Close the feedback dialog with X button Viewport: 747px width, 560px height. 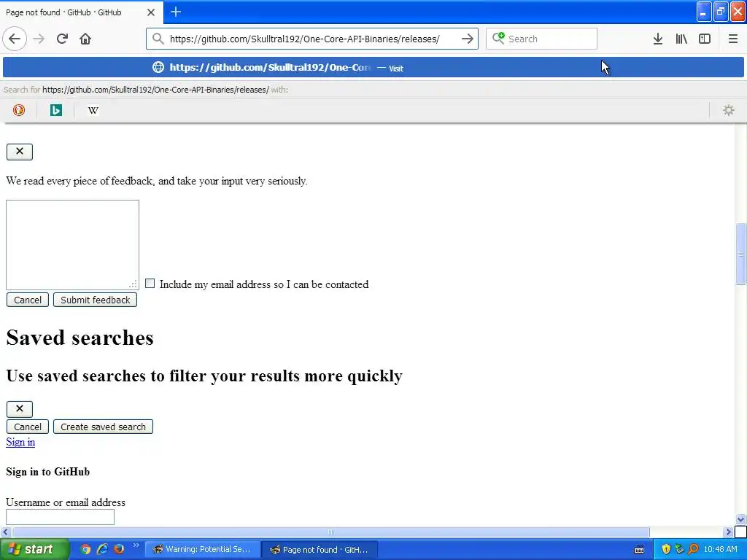[x=20, y=152]
